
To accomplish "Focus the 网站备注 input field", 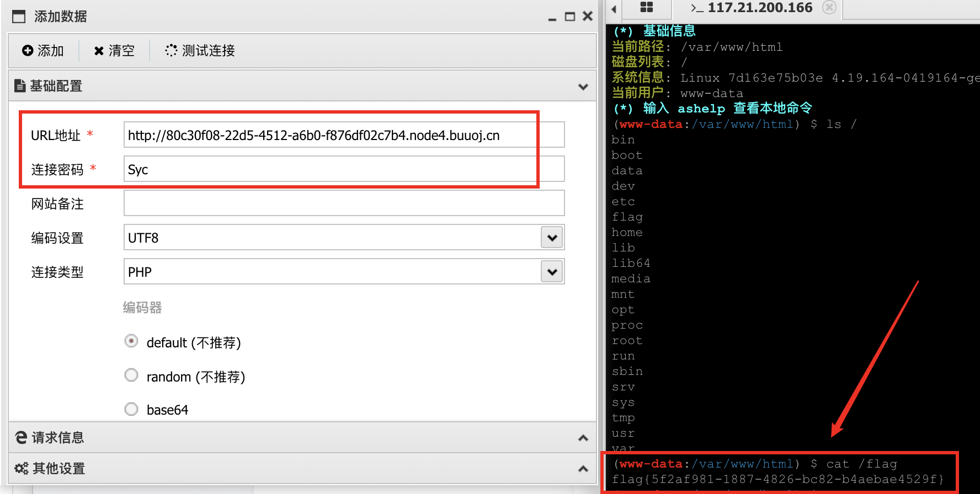I will tap(344, 203).
